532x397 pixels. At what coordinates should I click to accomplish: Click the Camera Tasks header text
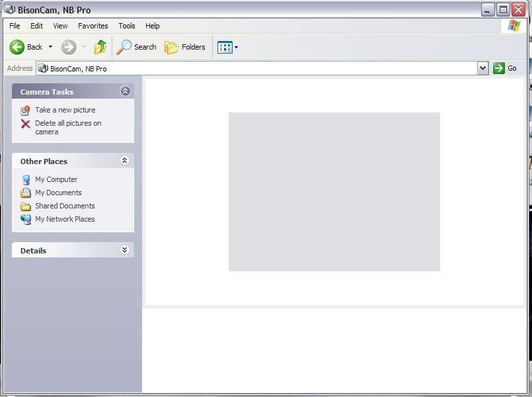[47, 92]
